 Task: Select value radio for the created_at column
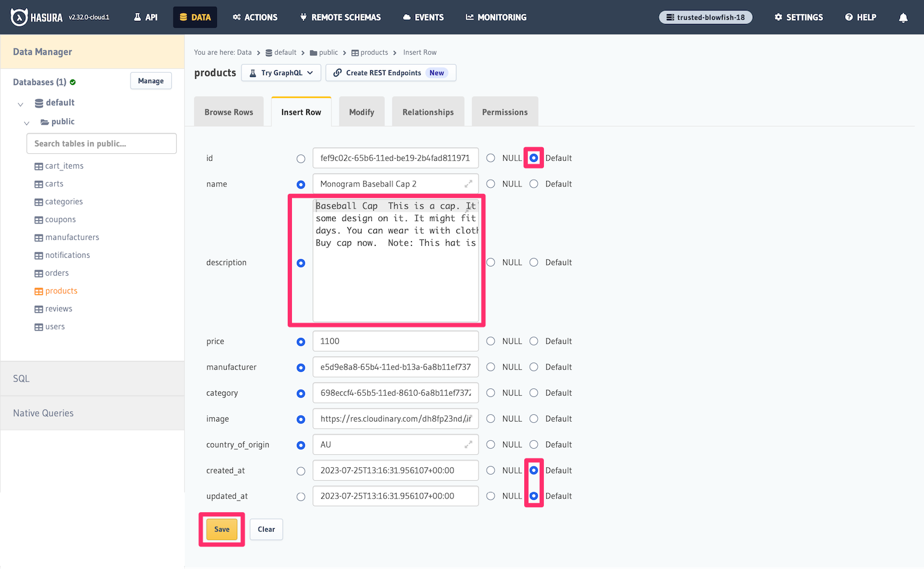(301, 471)
